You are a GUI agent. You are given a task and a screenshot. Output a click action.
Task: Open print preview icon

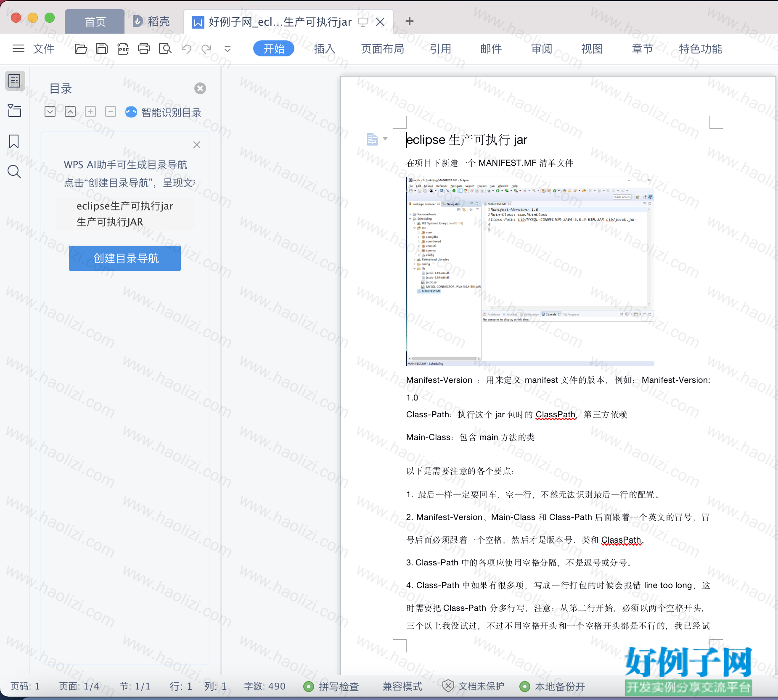pos(165,49)
